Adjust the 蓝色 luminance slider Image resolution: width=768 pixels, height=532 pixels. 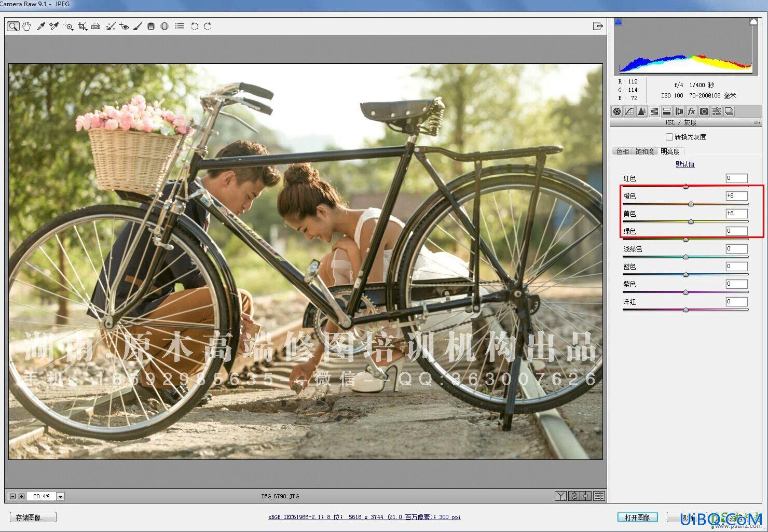tap(685, 275)
